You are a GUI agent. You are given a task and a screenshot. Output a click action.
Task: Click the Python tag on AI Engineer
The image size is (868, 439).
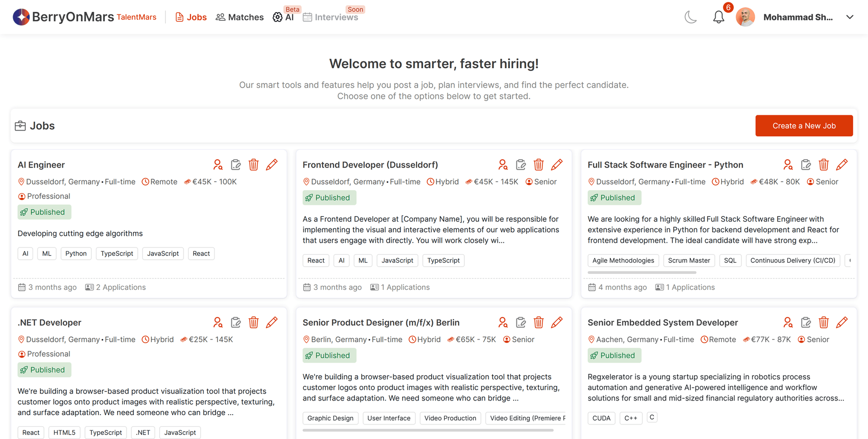[x=76, y=254]
